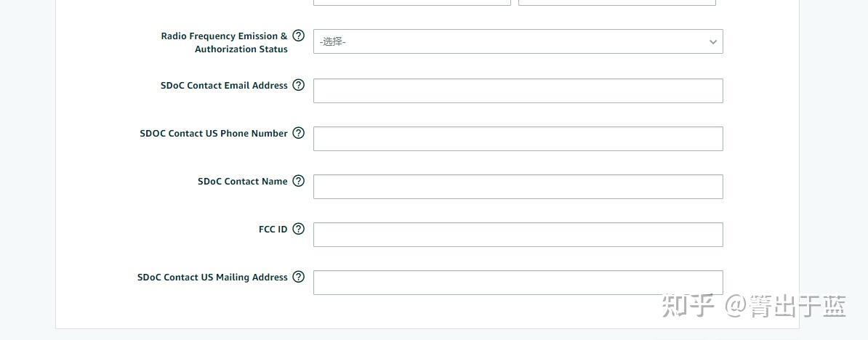Click the SDoC Contact US Mailing Address label
This screenshot has height=340, width=868.
[212, 277]
